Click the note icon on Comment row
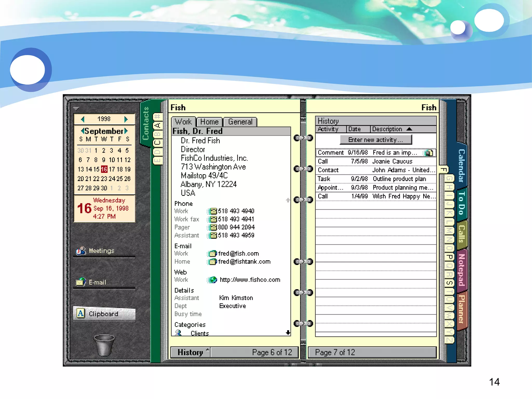 coord(429,153)
